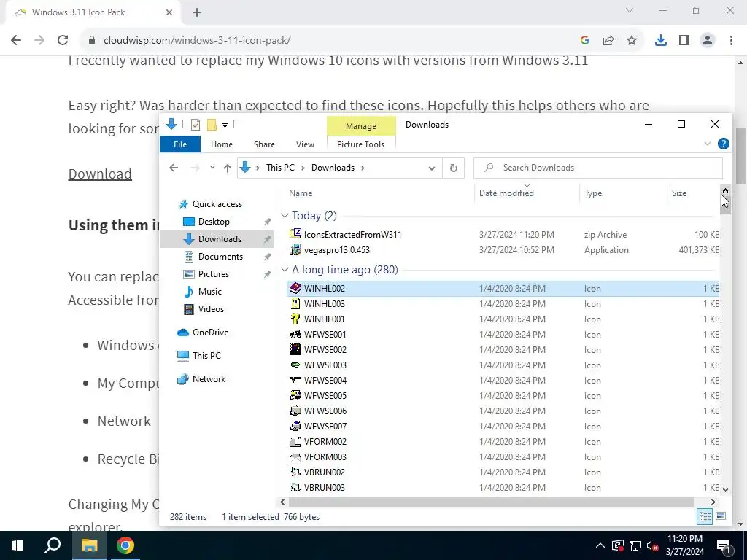Click the Explorer horizontal scrollbar thumb

pyautogui.click(x=491, y=502)
